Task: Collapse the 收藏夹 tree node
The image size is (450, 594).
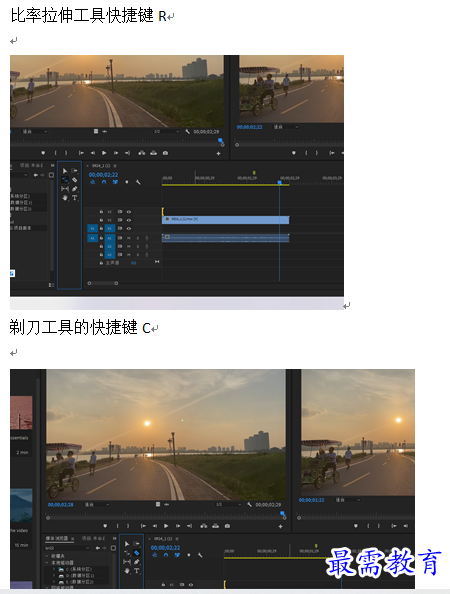Action: click(x=48, y=556)
